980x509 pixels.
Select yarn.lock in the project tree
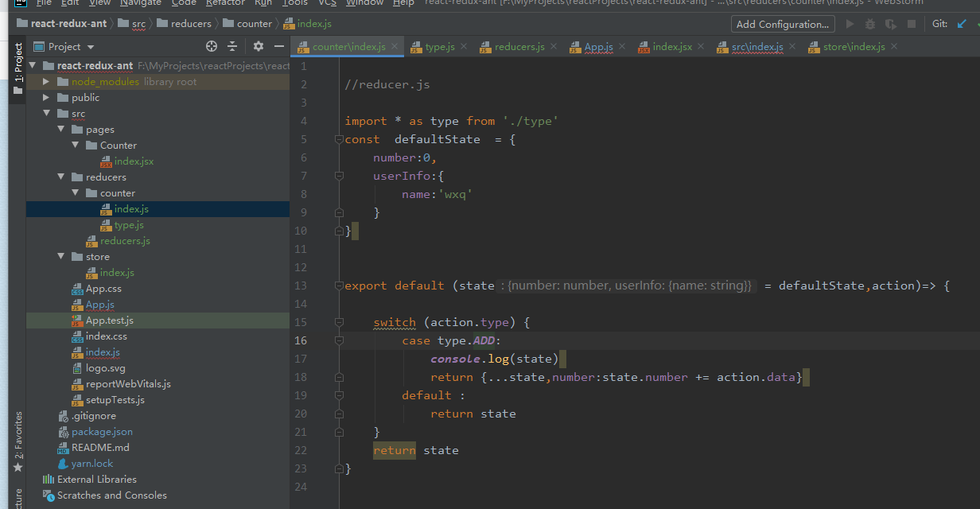pyautogui.click(x=92, y=464)
